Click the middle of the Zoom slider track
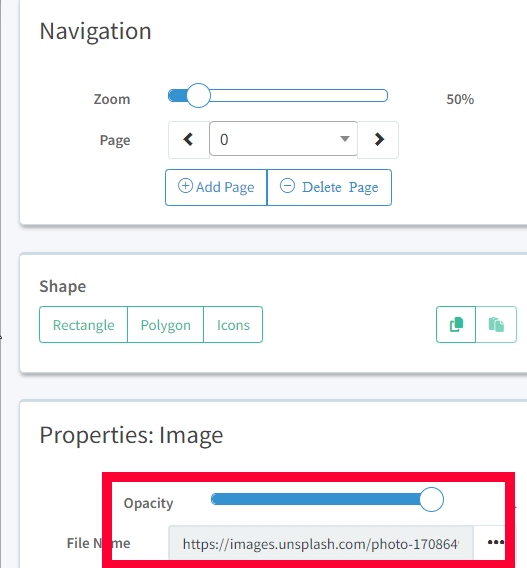Screen dimensions: 527x568 coord(278,96)
